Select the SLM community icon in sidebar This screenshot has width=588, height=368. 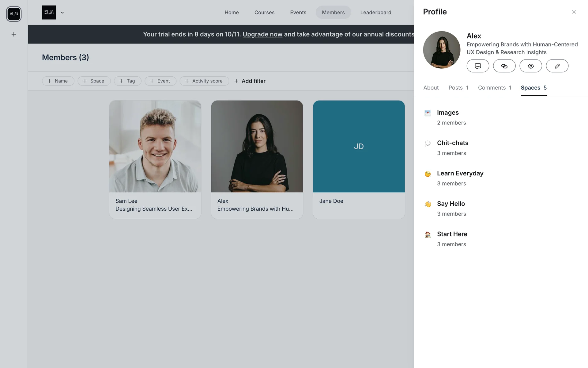click(x=14, y=14)
